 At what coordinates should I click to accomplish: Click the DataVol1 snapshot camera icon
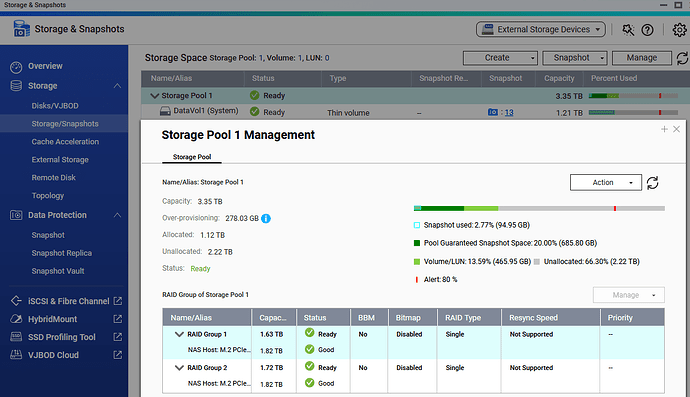(493, 112)
